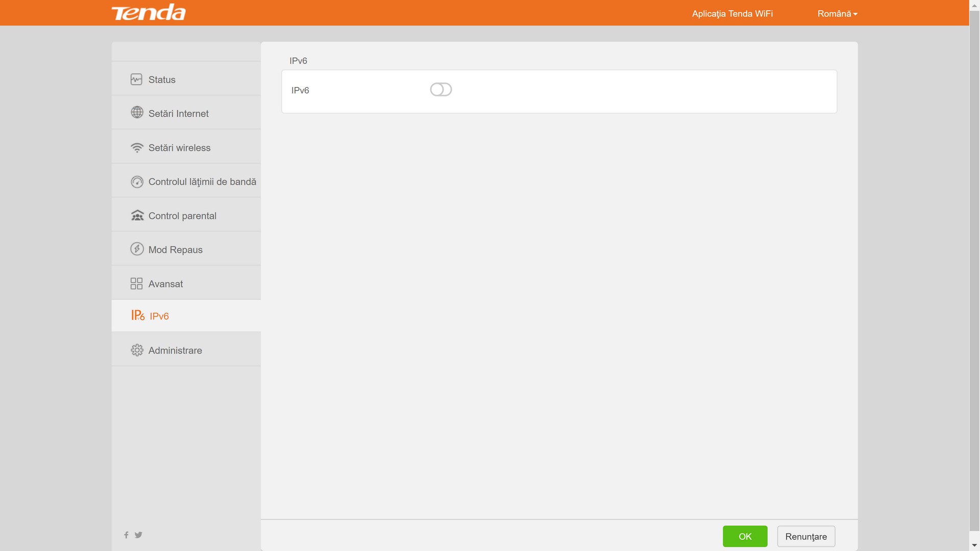980x551 pixels.
Task: Open Control parental settings
Action: click(x=186, y=215)
